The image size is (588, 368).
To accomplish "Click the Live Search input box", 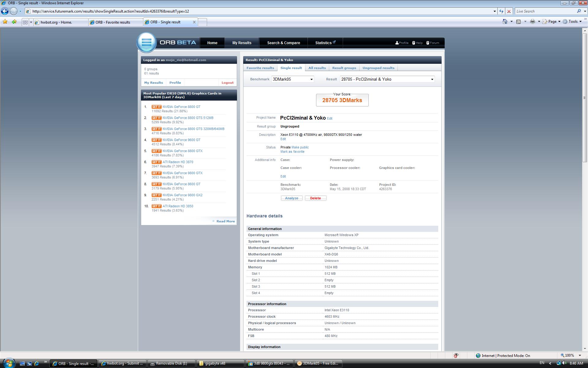I will click(x=545, y=11).
